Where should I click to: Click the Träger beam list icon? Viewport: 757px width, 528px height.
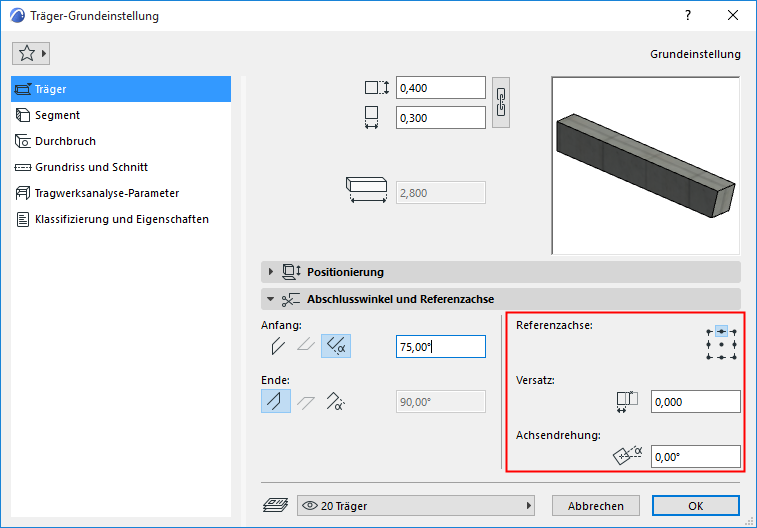(x=23, y=89)
